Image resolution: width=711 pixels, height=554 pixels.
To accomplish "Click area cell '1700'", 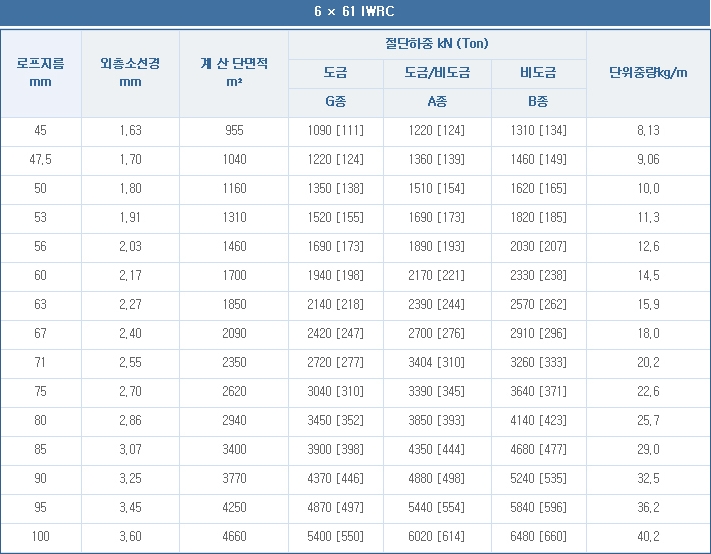I will 234,276.
